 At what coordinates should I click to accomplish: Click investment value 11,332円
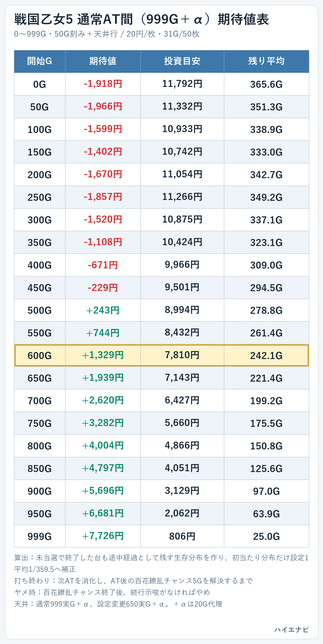pyautogui.click(x=182, y=107)
